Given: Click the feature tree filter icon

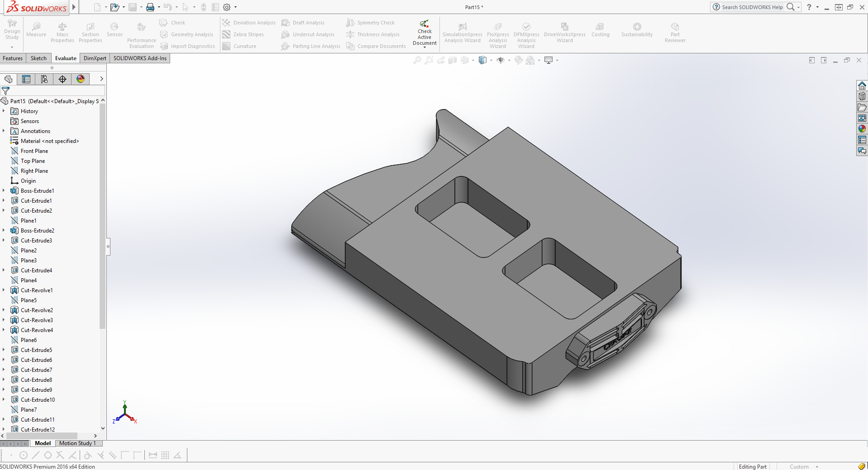Looking at the screenshot, I should coord(5,91).
